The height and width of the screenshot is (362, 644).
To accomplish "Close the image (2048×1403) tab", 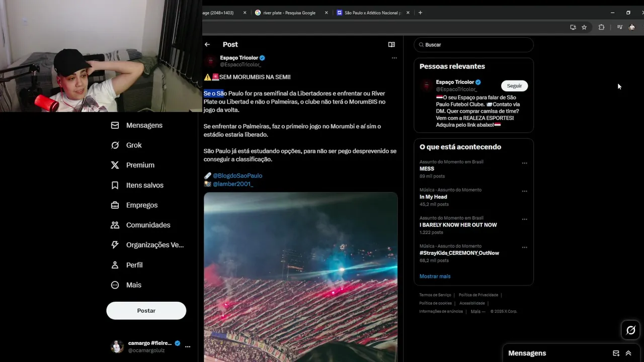I will (245, 13).
